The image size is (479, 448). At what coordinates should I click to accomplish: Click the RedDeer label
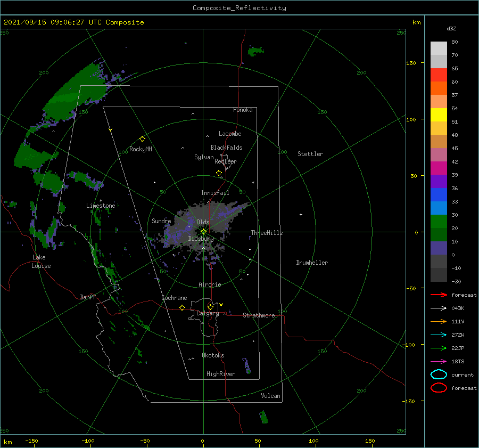coord(226,161)
